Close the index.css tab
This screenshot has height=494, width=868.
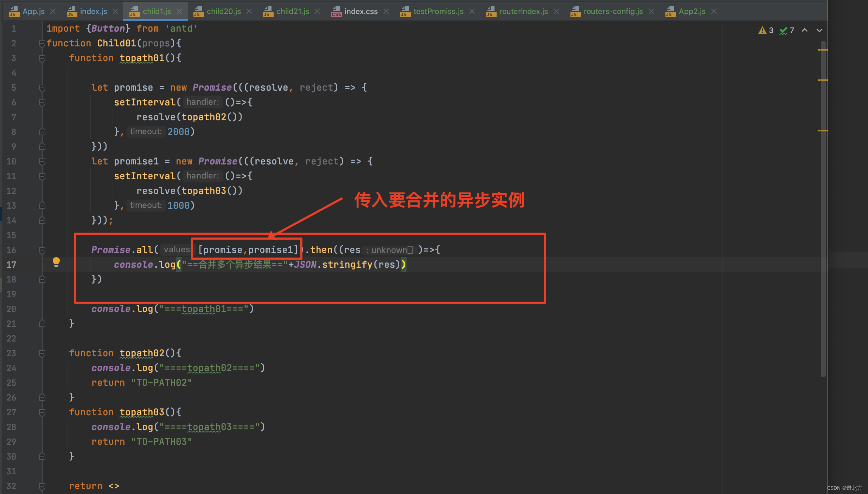tap(386, 11)
